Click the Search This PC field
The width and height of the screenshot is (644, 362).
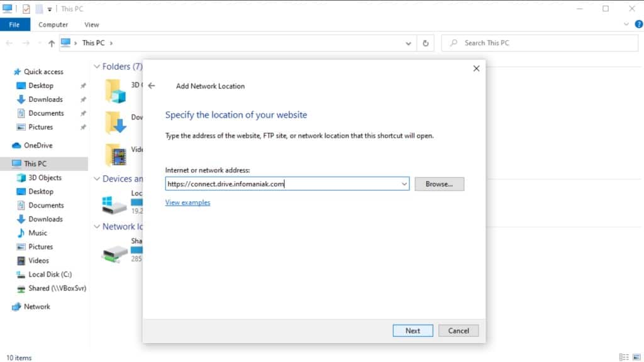coord(540,43)
